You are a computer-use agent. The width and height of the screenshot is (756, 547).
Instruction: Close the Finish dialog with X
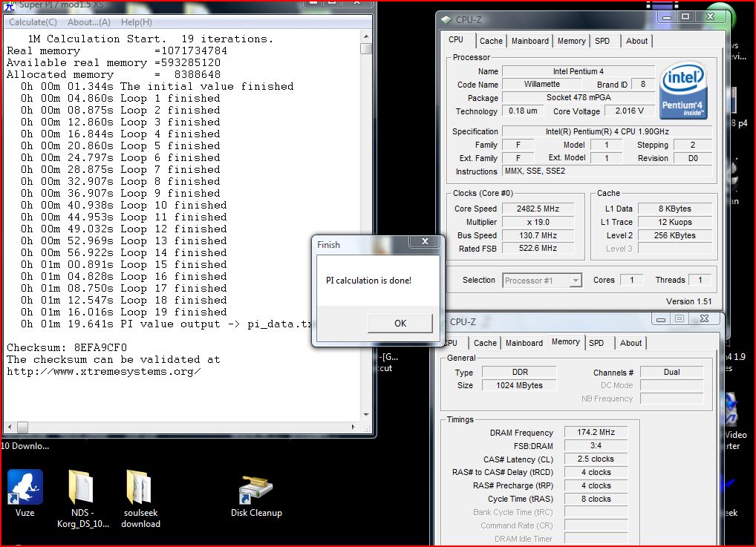tap(425, 241)
